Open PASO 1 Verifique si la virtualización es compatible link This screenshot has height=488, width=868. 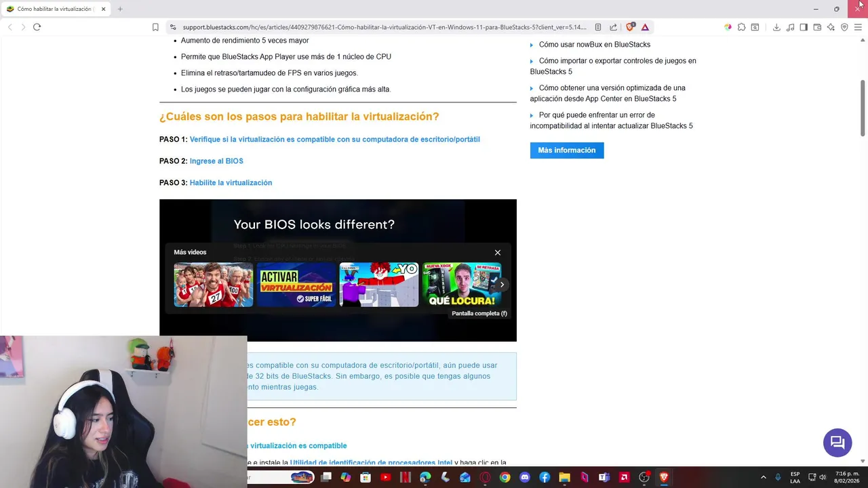click(334, 139)
